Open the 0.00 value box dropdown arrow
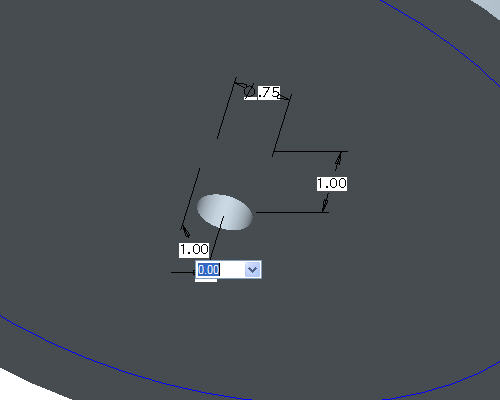 point(252,270)
